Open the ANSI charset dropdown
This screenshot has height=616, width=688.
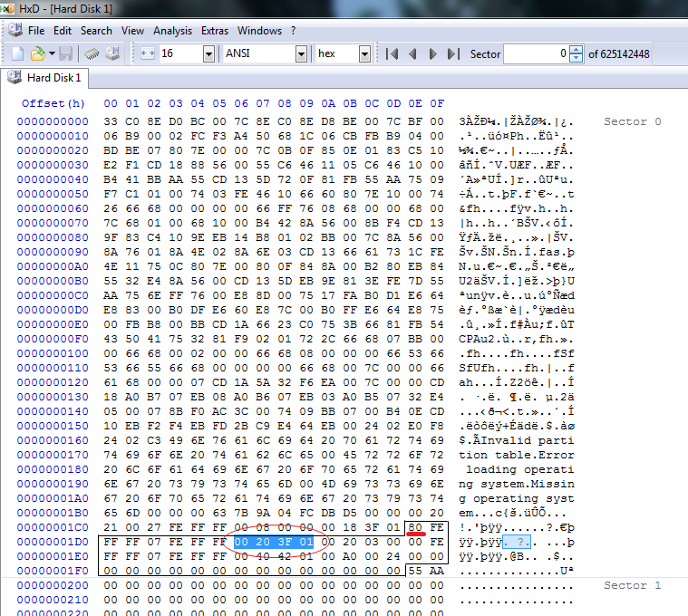click(x=301, y=54)
